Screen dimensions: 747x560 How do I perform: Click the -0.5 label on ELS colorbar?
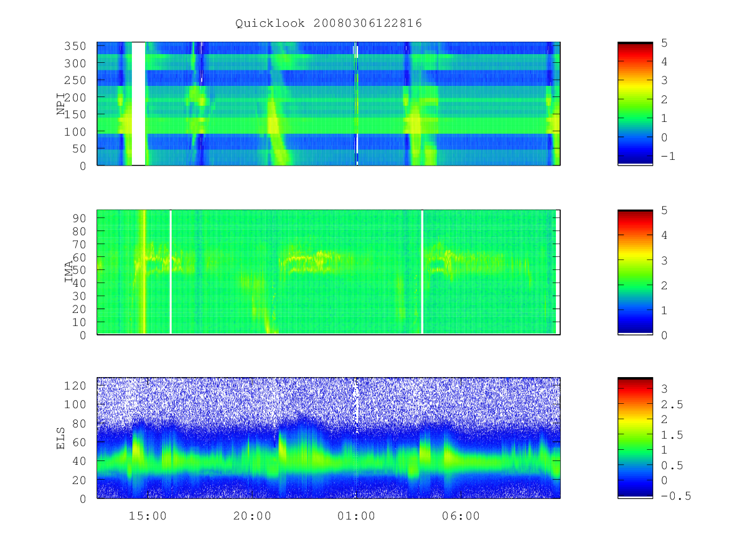[675, 496]
